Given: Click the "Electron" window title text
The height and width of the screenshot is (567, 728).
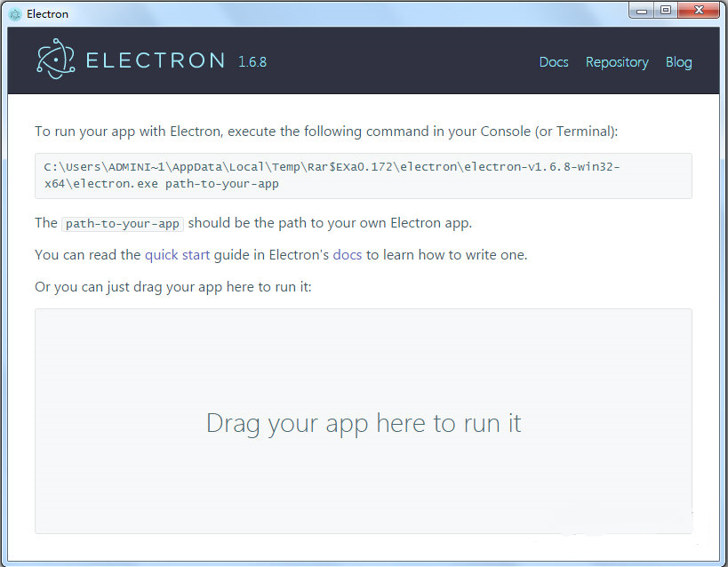Looking at the screenshot, I should coord(47,14).
